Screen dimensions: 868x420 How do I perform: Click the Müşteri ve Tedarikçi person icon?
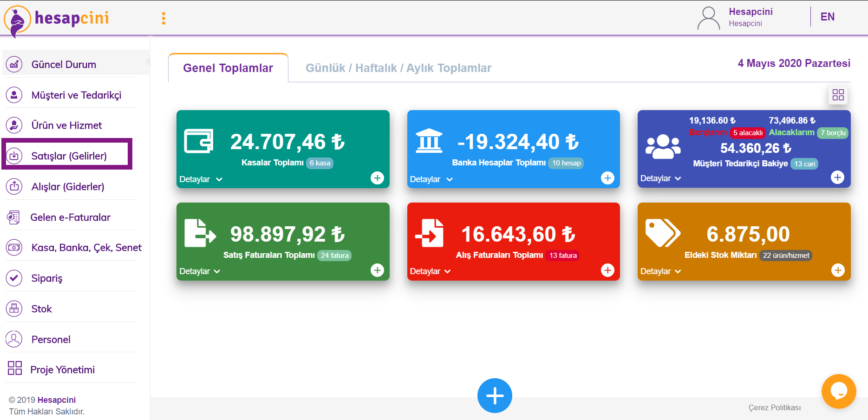pyautogui.click(x=14, y=95)
